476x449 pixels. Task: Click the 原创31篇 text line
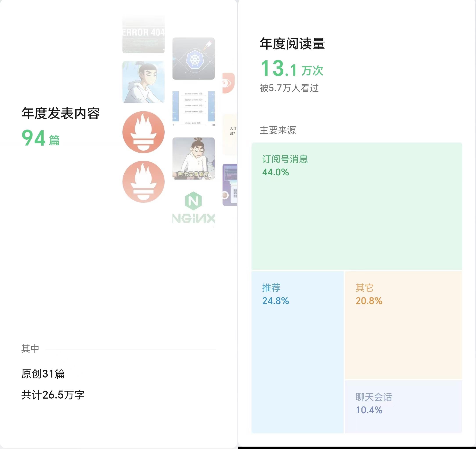pos(43,374)
